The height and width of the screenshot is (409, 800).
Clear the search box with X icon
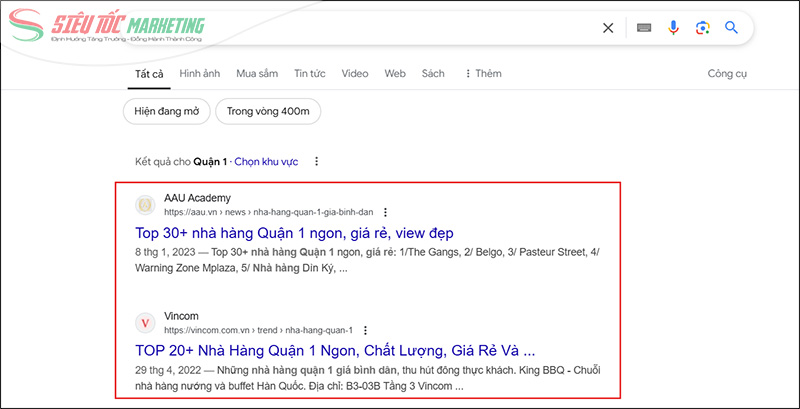(x=608, y=28)
